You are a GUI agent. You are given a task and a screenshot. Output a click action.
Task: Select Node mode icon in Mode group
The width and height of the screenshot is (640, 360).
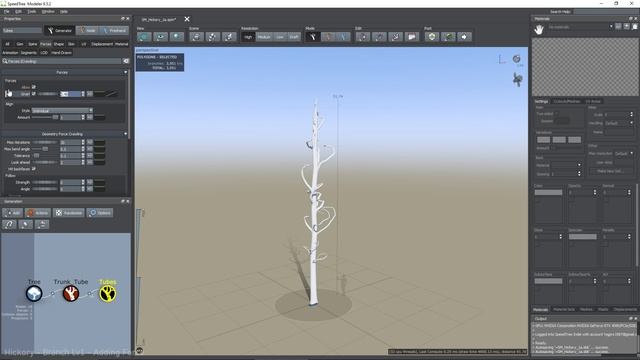[x=328, y=37]
